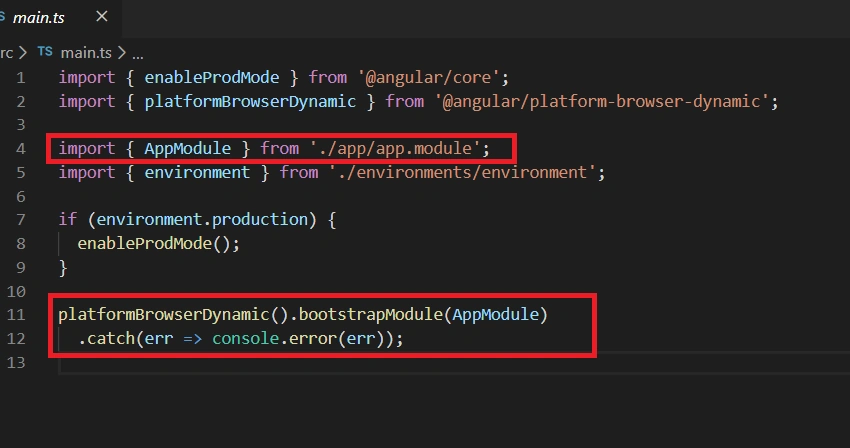
Task: Click line number 13 in gutter
Action: tap(16, 362)
